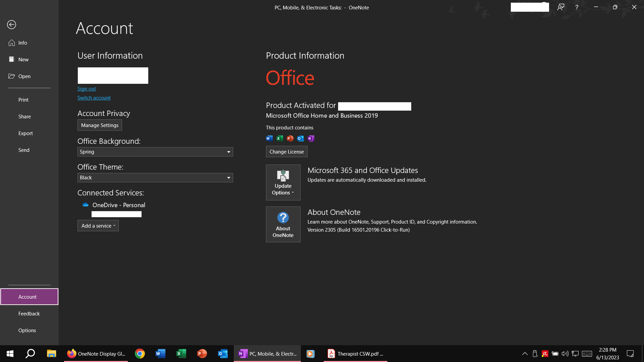Viewport: 644px width, 362px height.
Task: Click the Switch account link
Action: (94, 98)
